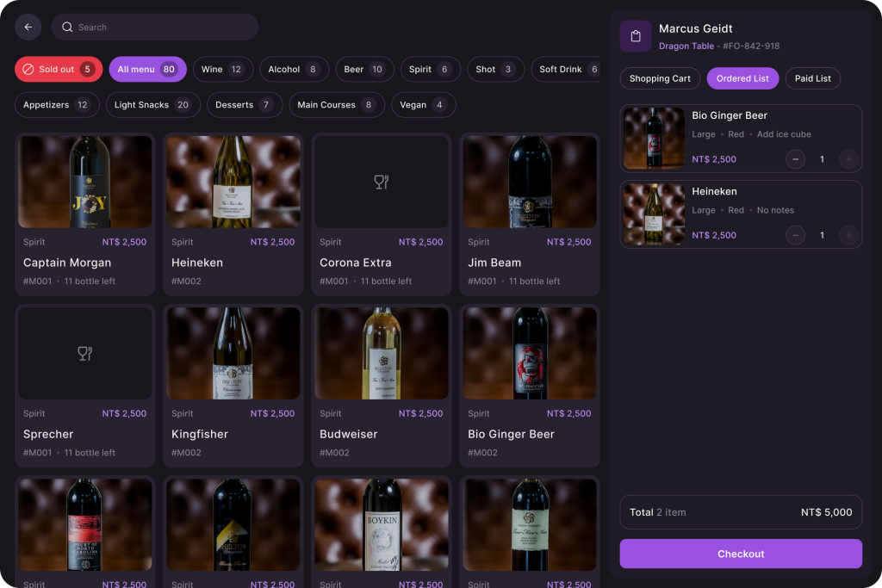Click the Corona Extra placeholder glass icon
This screenshot has height=588, width=882.
click(x=382, y=182)
